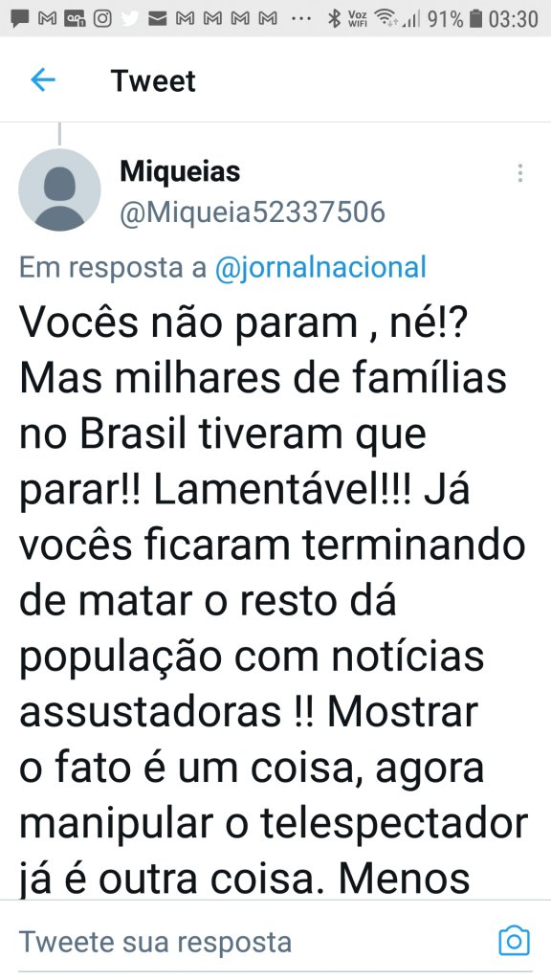Tap the "Tweet" header title

click(x=153, y=80)
